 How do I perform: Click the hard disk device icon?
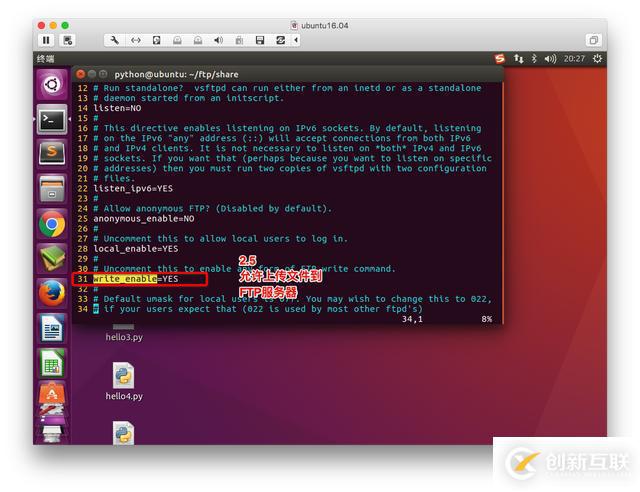point(156,40)
